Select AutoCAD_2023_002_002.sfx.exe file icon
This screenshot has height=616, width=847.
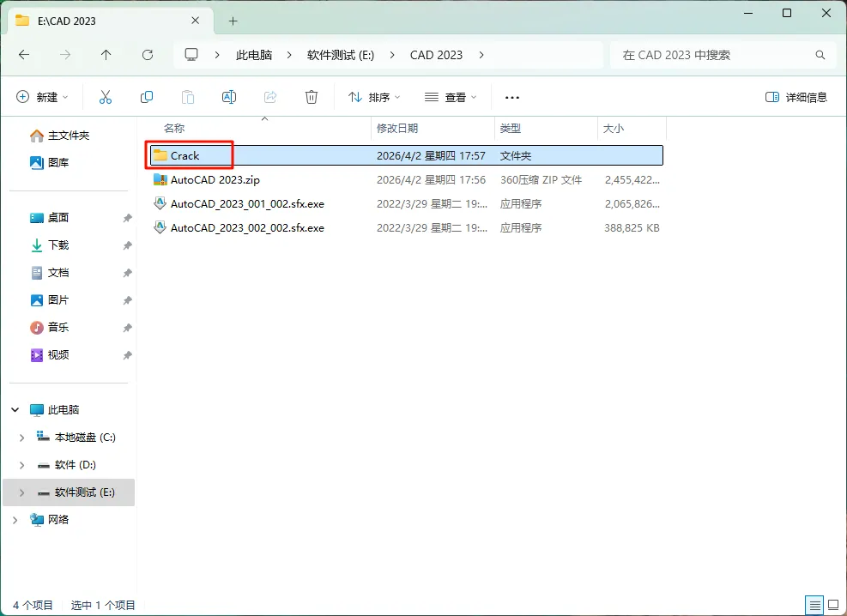(160, 227)
